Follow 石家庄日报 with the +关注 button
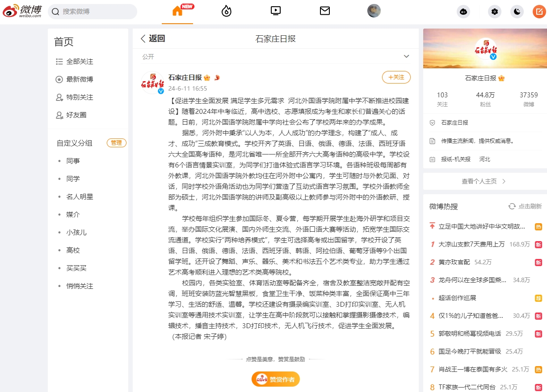 [396, 77]
